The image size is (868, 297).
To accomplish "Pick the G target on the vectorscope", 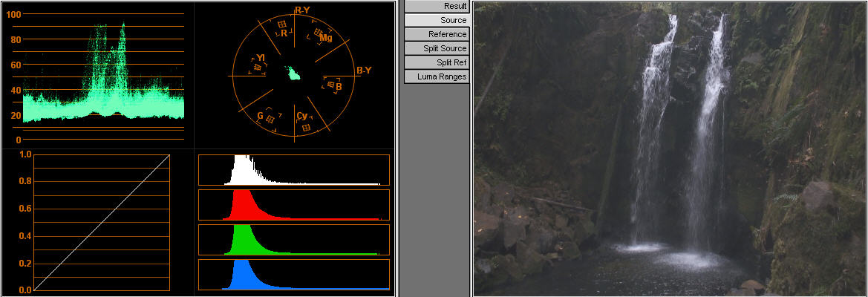I will (x=270, y=118).
